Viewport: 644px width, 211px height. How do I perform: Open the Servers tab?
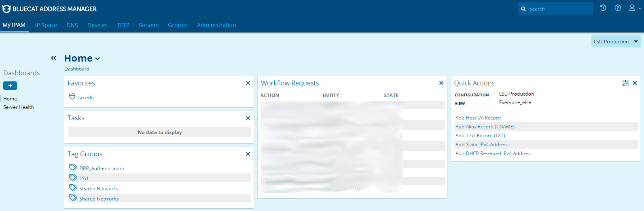click(148, 25)
